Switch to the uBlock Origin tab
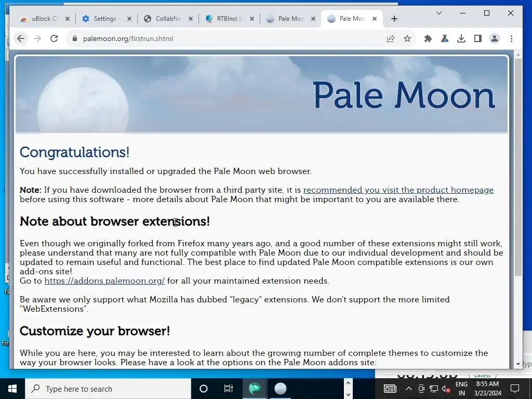The height and width of the screenshot is (399, 532). (45, 19)
